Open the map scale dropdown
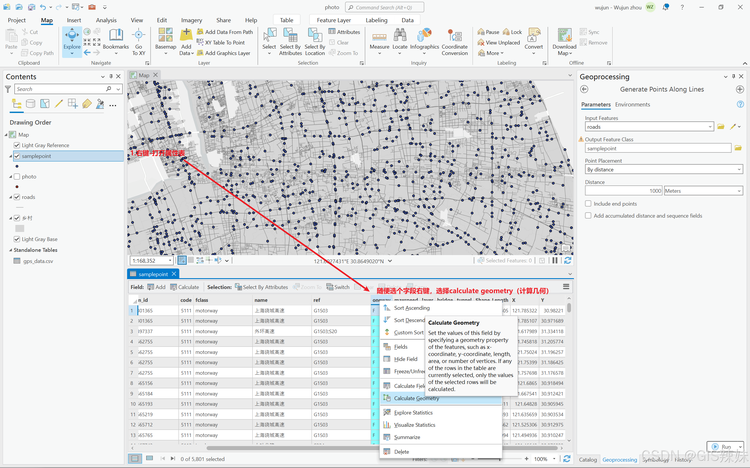This screenshot has height=468, width=750. pyautogui.click(x=169, y=261)
